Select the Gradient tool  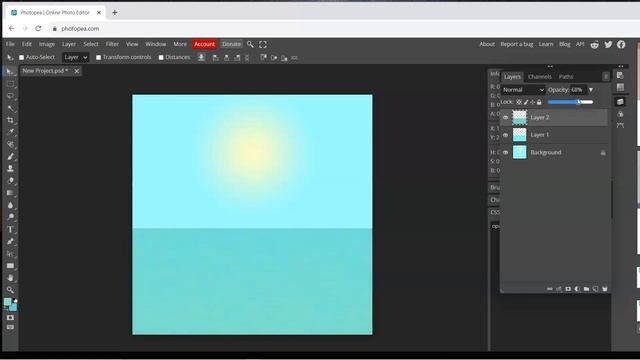[x=10, y=193]
